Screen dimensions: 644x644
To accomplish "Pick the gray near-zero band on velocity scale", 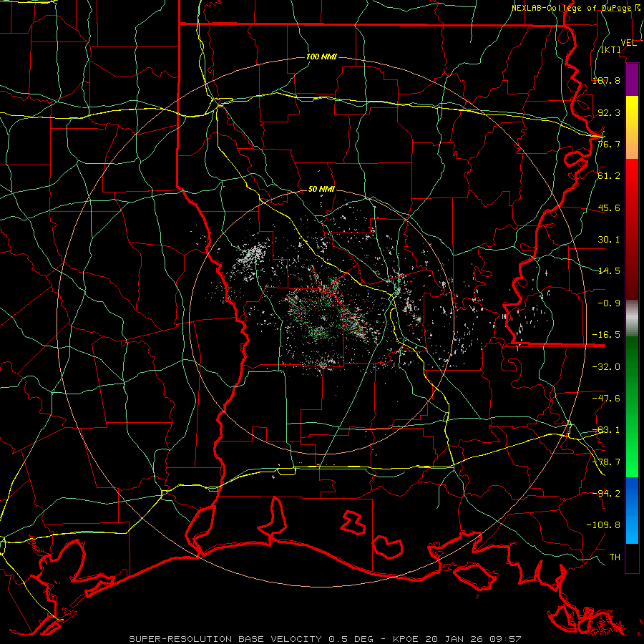I will (x=632, y=318).
